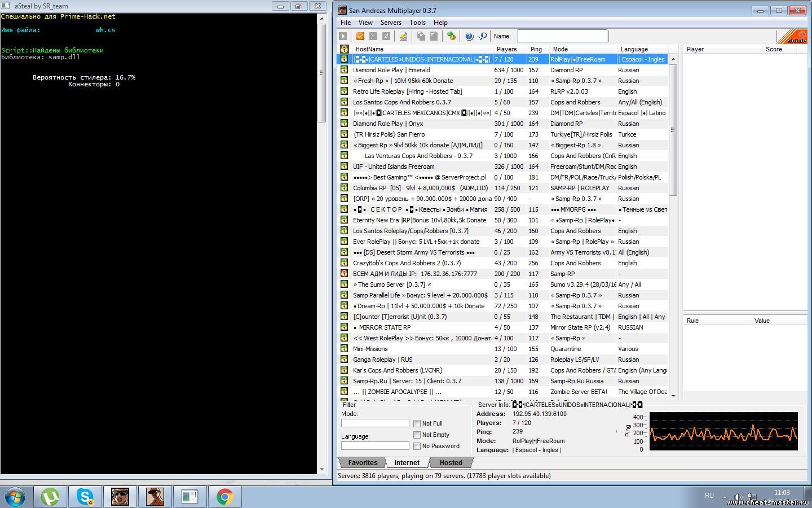
Task: Click the RU language indicator in tray
Action: (x=709, y=496)
